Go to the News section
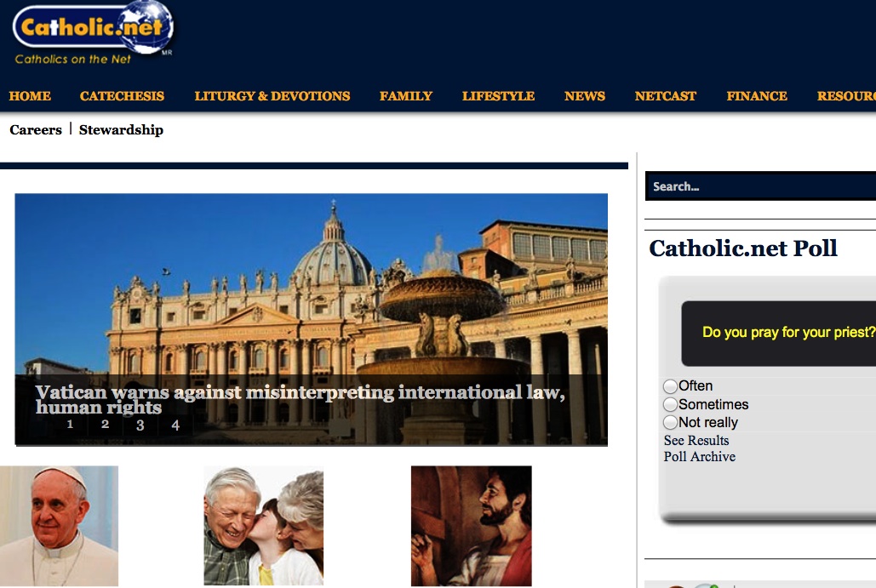 click(x=585, y=96)
